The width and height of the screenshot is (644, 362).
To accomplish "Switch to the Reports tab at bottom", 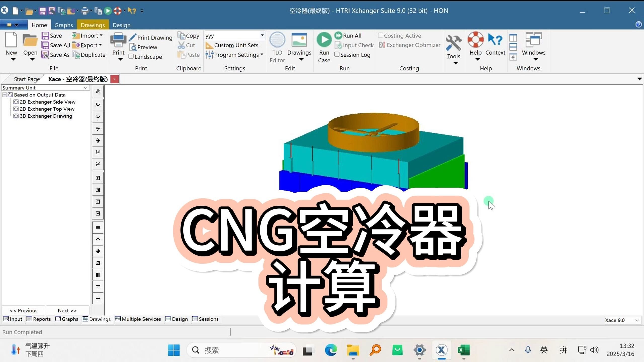I will click(39, 319).
